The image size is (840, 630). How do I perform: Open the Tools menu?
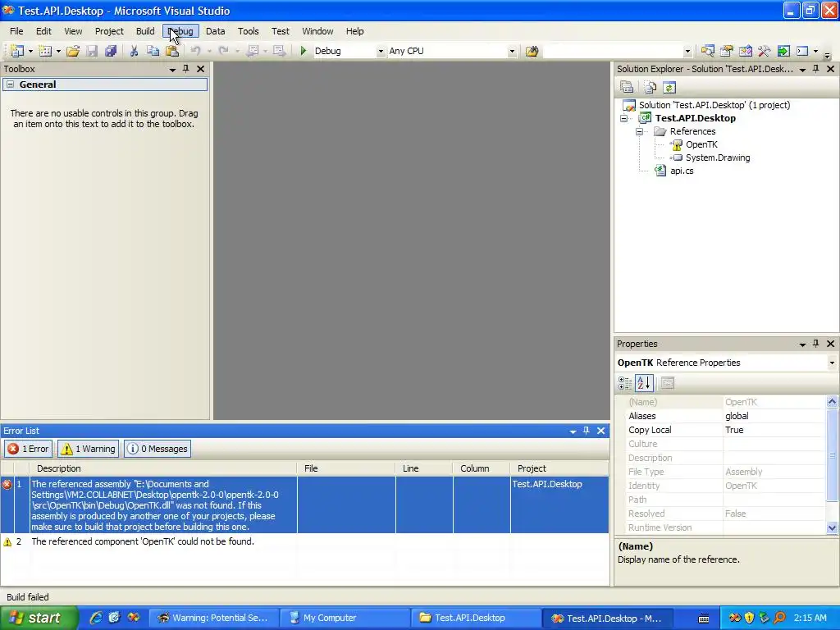click(248, 31)
